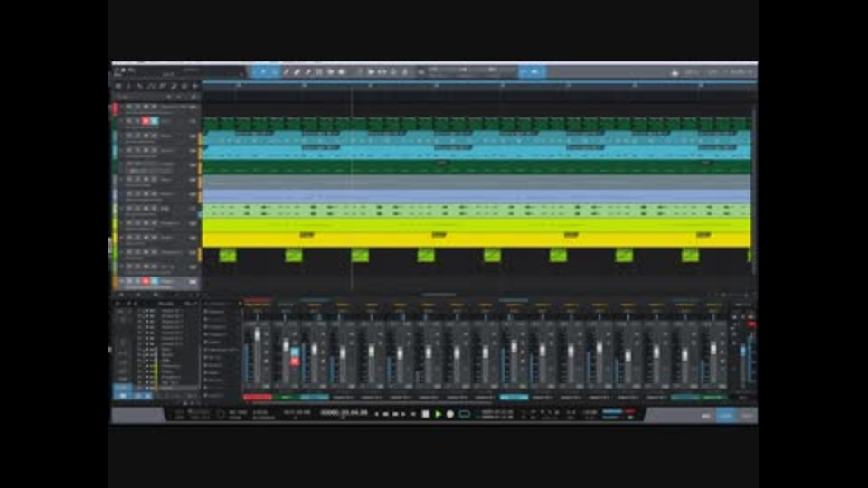Open the track list icon above tracks
The image size is (868, 488).
click(118, 87)
